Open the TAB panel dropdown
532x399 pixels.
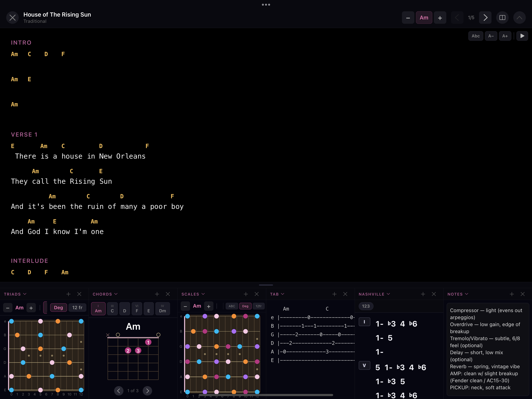(277, 294)
